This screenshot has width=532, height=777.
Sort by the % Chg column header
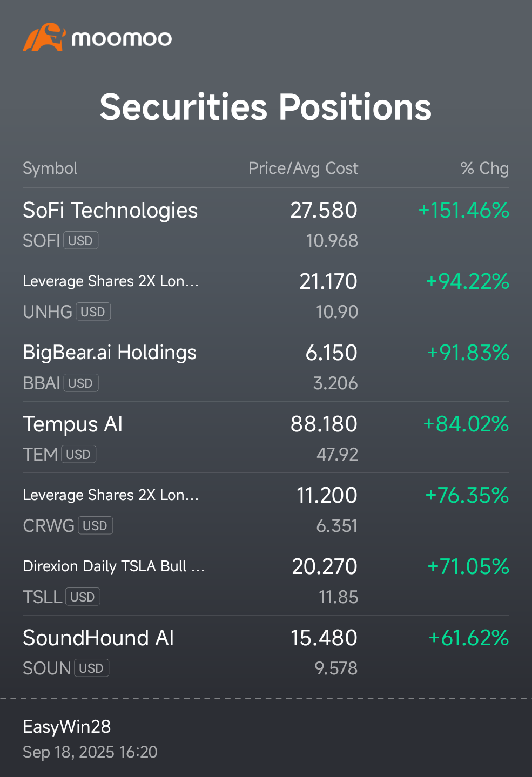[484, 168]
